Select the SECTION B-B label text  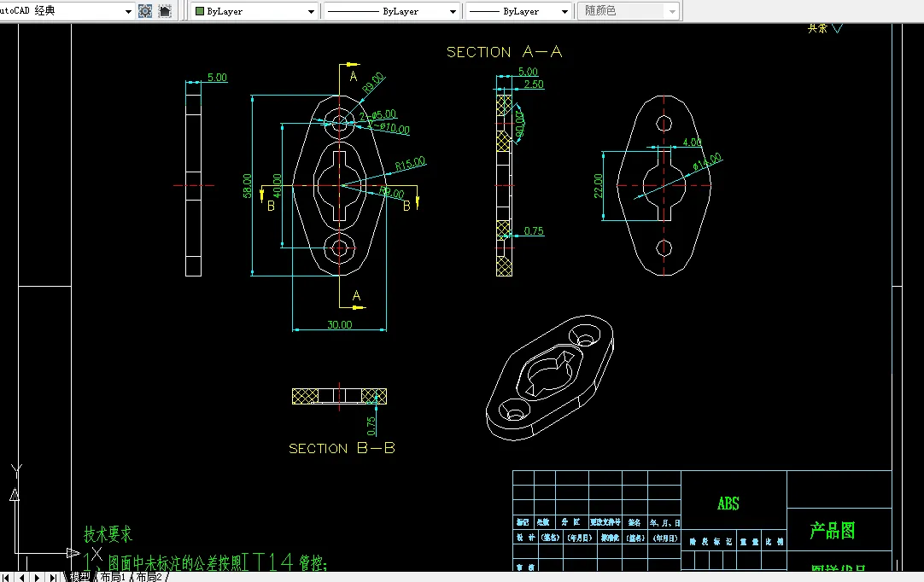coord(342,448)
